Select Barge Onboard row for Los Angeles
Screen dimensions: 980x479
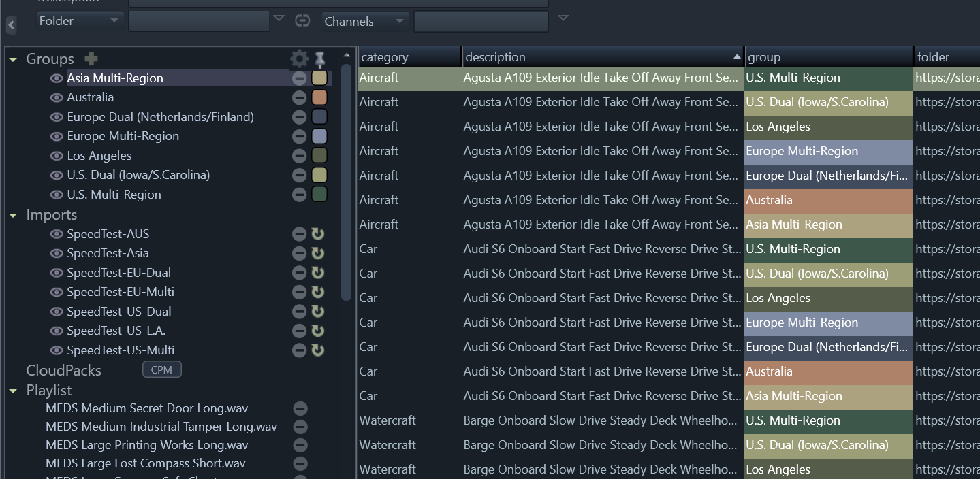tap(669, 469)
